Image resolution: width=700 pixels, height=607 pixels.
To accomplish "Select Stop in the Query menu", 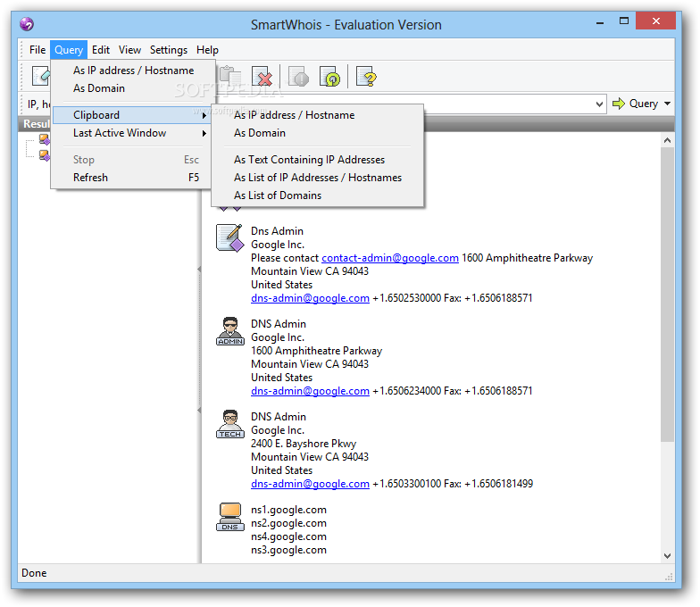I will (x=132, y=160).
